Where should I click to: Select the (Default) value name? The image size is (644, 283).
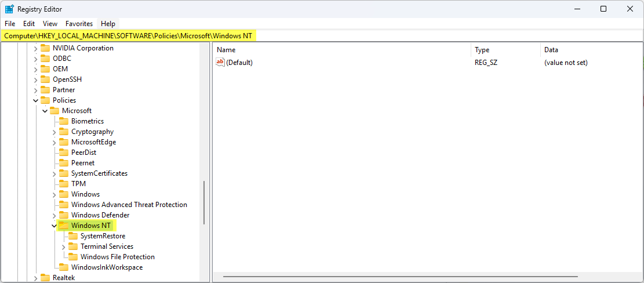239,63
